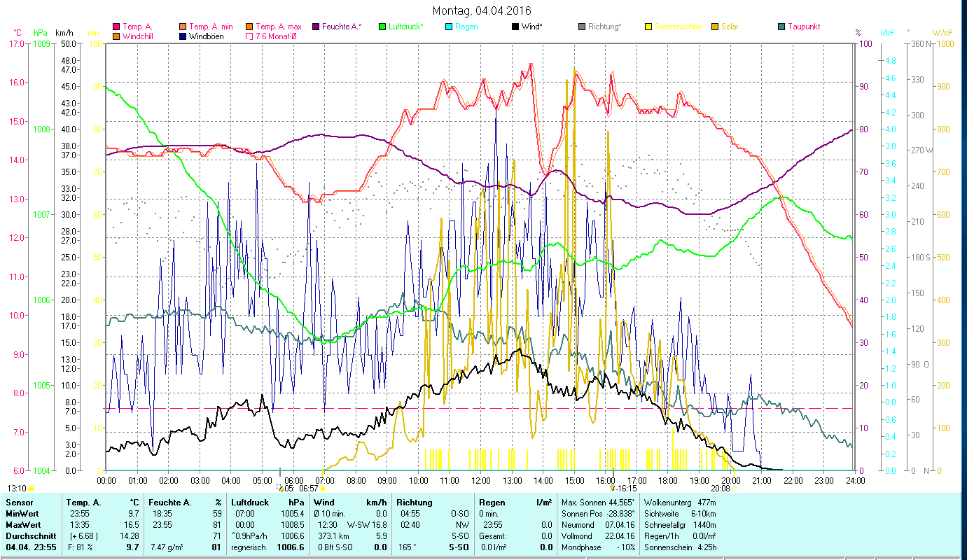
Task: Click the orange Windchill legend swatch
Action: (x=116, y=36)
